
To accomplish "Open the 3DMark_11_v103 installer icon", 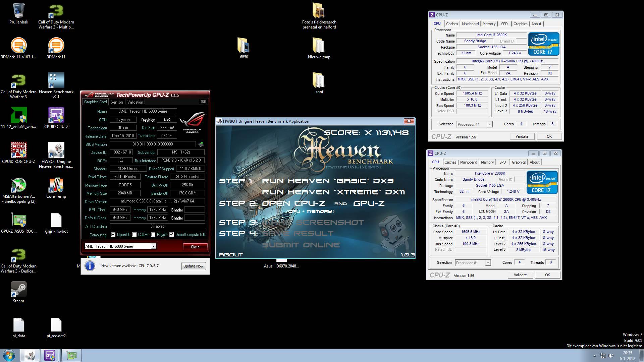I will [x=18, y=48].
